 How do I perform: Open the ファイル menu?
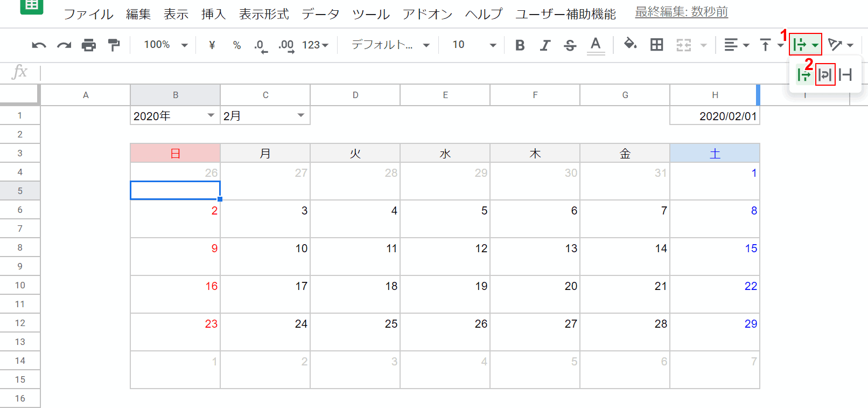coord(89,15)
